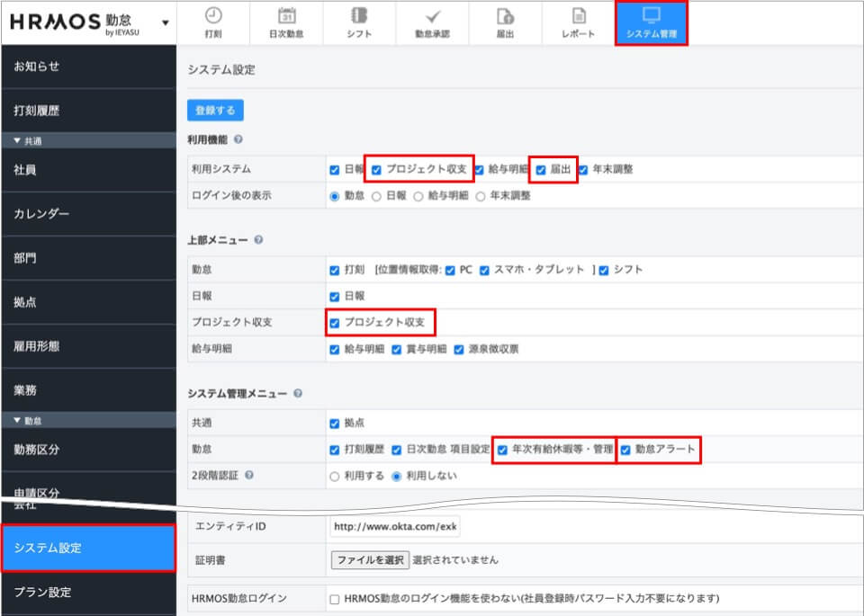Open the シフト icon in top bar

coord(359,15)
